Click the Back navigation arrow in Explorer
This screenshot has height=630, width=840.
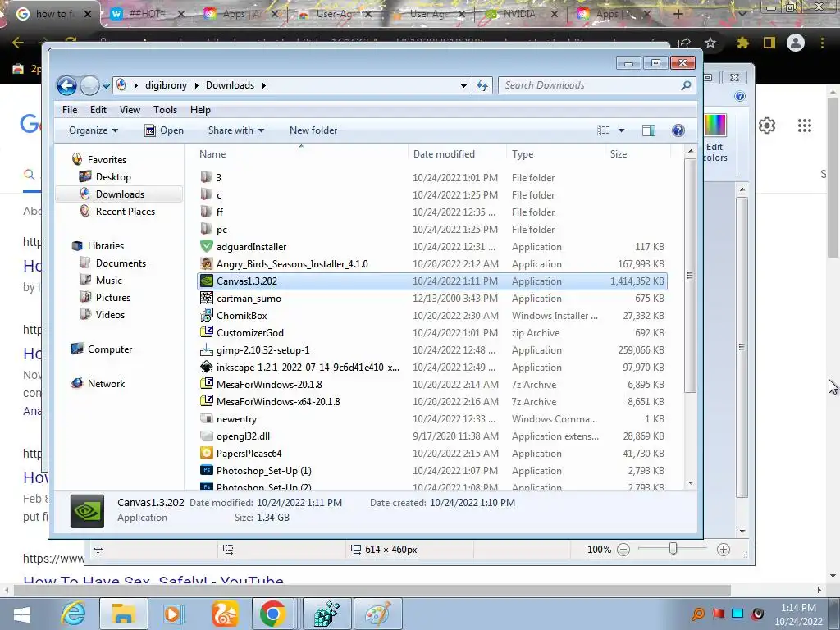[x=67, y=85]
